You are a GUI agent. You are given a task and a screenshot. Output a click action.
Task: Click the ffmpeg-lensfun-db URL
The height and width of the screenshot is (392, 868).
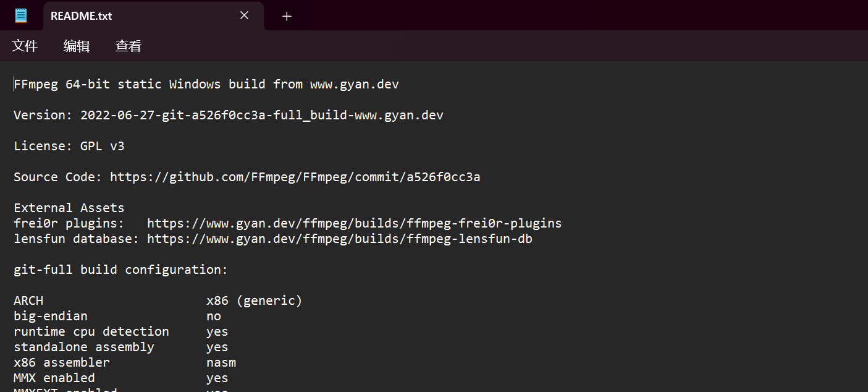340,239
